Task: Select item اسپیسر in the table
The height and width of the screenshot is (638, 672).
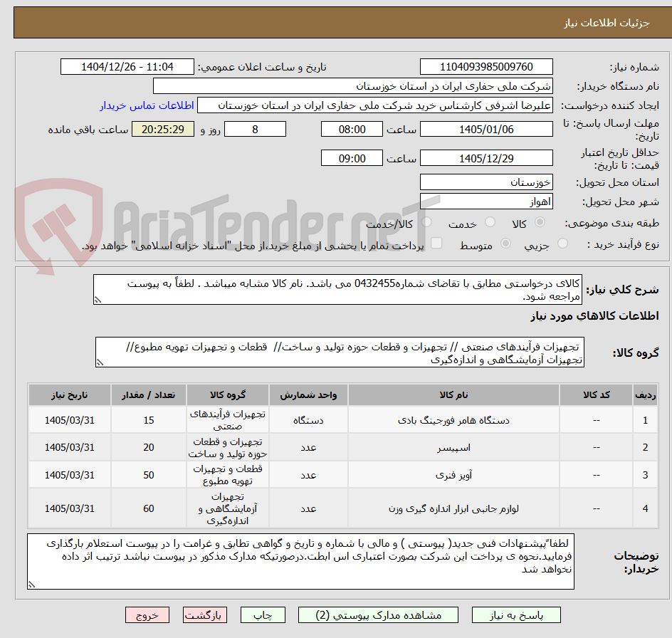Action: (x=453, y=448)
